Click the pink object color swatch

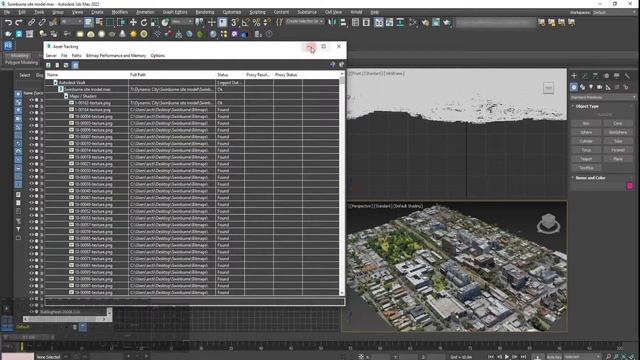click(630, 186)
